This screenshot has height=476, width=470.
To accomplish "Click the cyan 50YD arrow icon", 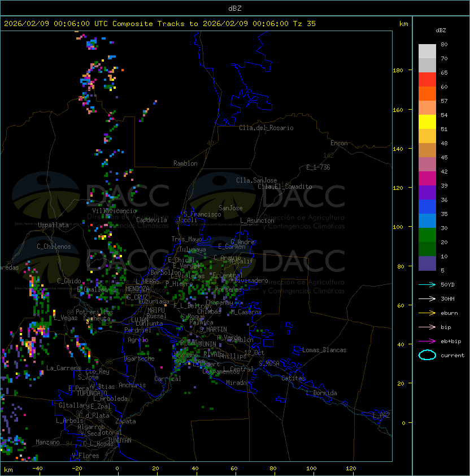I will [427, 284].
